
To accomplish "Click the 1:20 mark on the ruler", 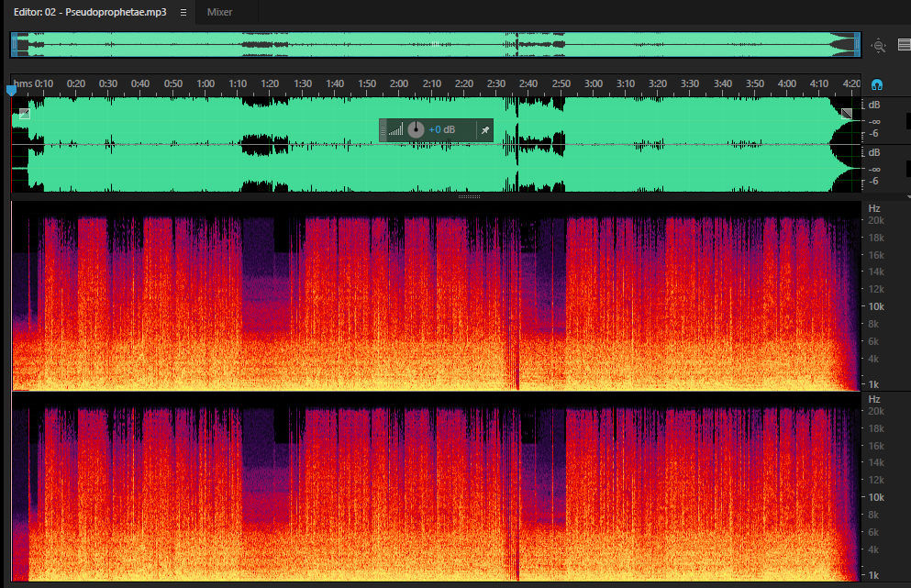I will pos(270,83).
